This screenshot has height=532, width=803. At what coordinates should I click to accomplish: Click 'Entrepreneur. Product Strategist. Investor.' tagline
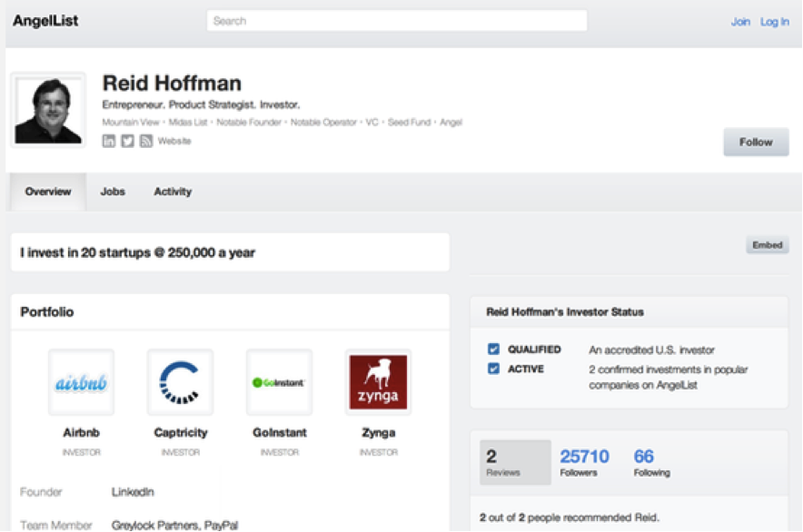(x=201, y=104)
